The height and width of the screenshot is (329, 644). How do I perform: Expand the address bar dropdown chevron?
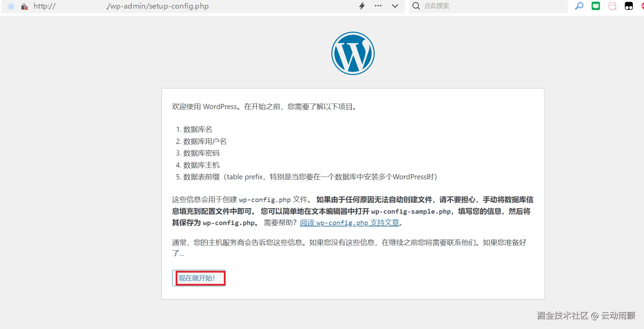point(395,6)
